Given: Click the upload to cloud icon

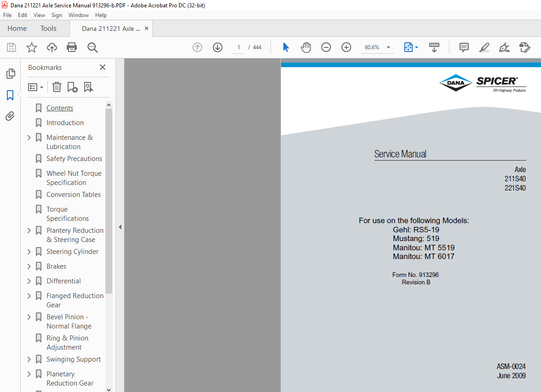Looking at the screenshot, I should [x=52, y=47].
